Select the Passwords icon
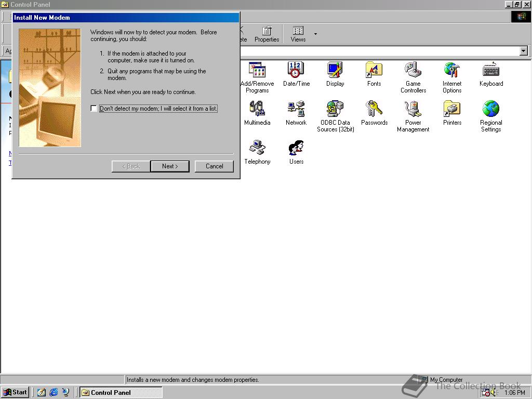The width and height of the screenshot is (532, 399). point(374,113)
